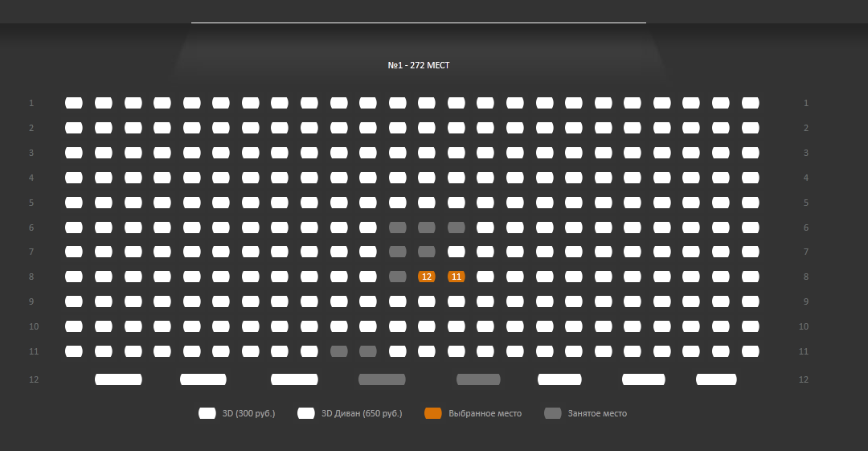Select free seat right of orange seat 11
The image size is (868, 451).
[x=485, y=277]
